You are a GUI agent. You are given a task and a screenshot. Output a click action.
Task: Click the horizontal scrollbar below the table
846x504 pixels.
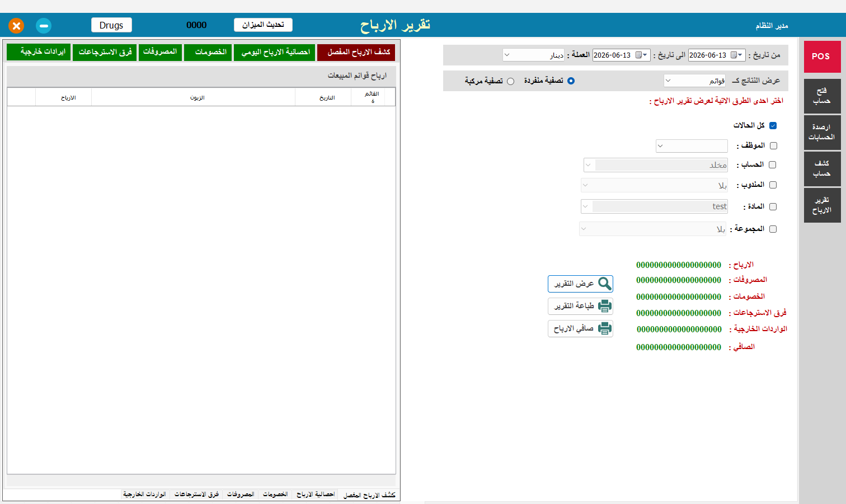click(201, 481)
